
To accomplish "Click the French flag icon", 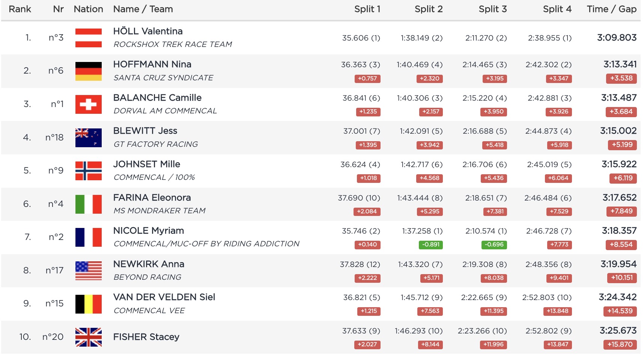I will pyautogui.click(x=88, y=237).
